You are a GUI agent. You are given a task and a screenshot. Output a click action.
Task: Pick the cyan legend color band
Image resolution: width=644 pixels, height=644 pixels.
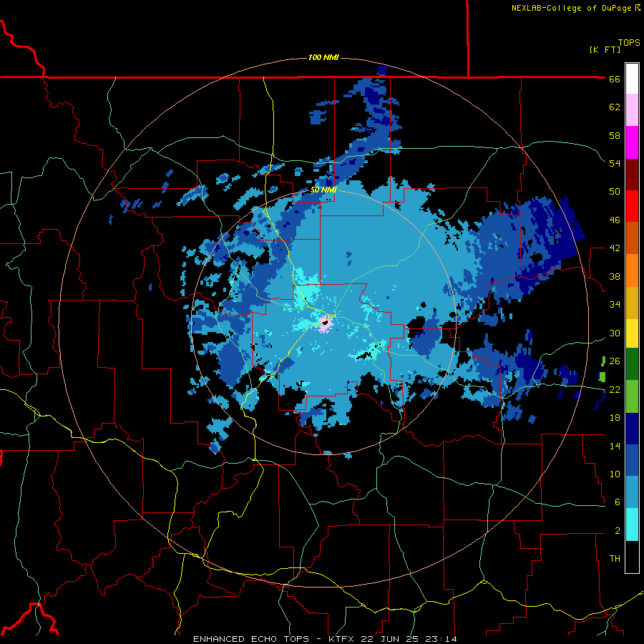coord(632,525)
